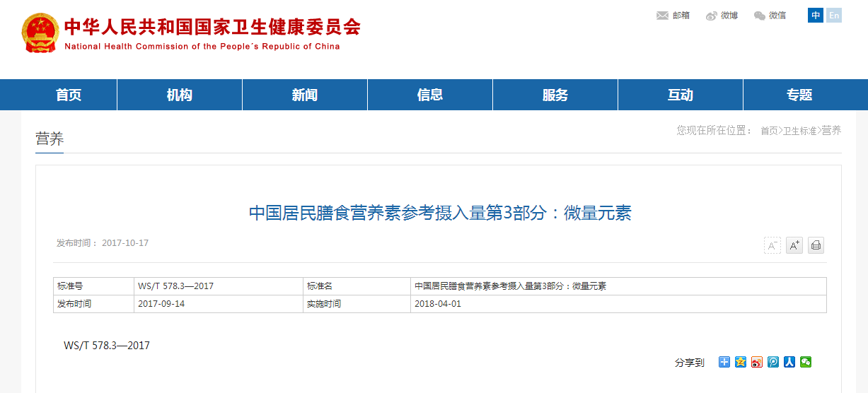The width and height of the screenshot is (868, 393).
Task: Open the blue plus more-share icon
Action: pyautogui.click(x=724, y=362)
